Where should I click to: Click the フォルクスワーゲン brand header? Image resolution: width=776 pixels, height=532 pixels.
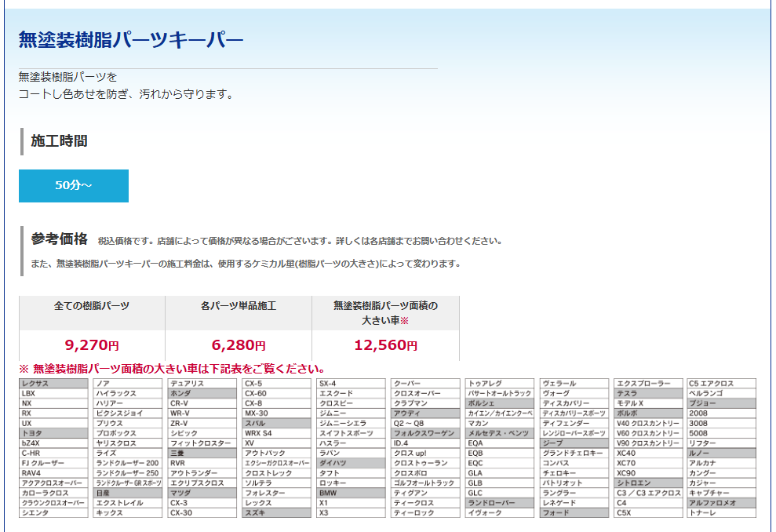tap(426, 433)
